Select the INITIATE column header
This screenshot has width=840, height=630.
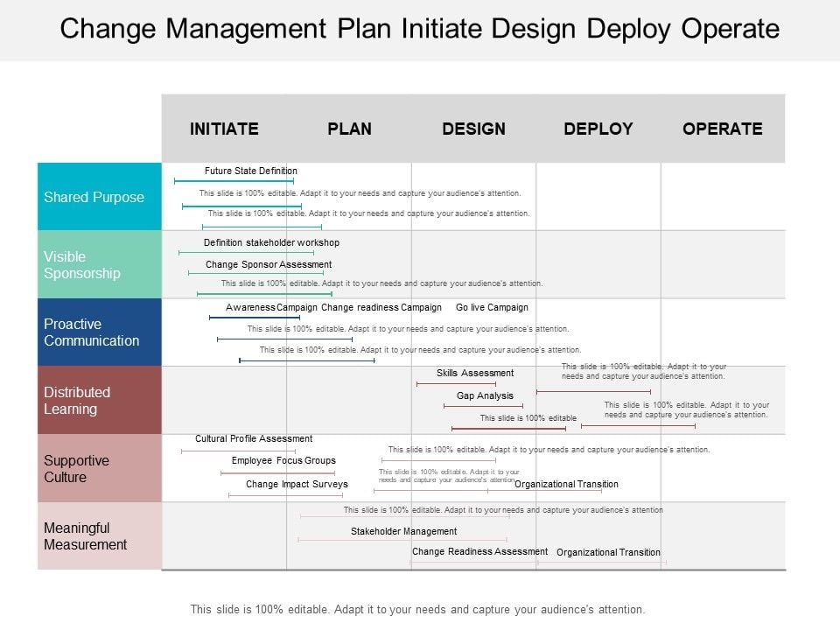click(x=224, y=129)
